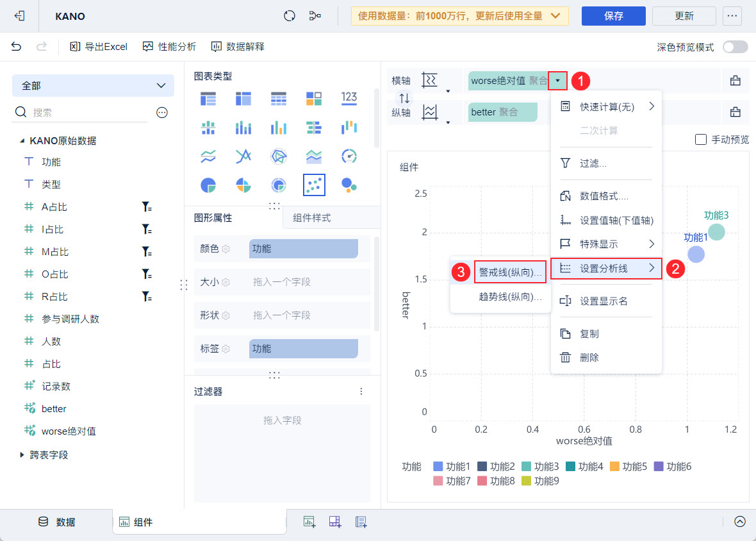Click the 功能3 bubble in scatter chart
Image resolution: width=756 pixels, height=541 pixels.
click(x=716, y=232)
